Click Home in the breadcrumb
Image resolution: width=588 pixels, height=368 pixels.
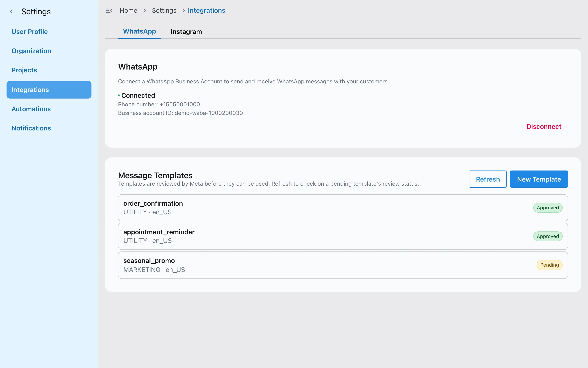coord(128,10)
